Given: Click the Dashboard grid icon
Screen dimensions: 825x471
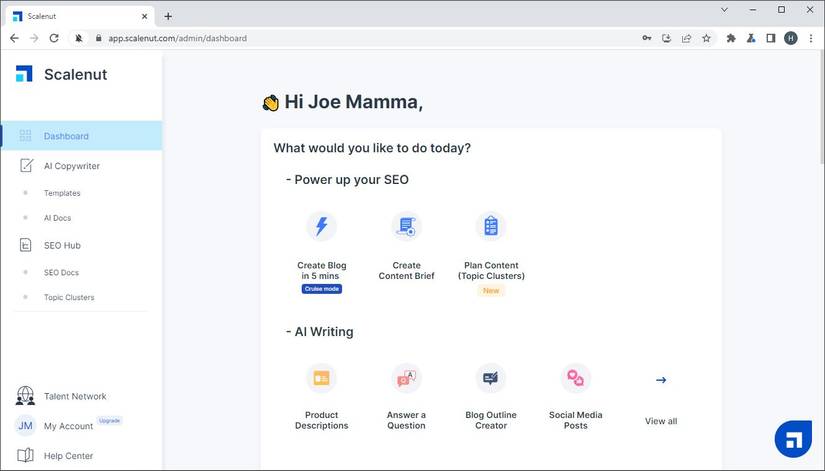Looking at the screenshot, I should [25, 136].
